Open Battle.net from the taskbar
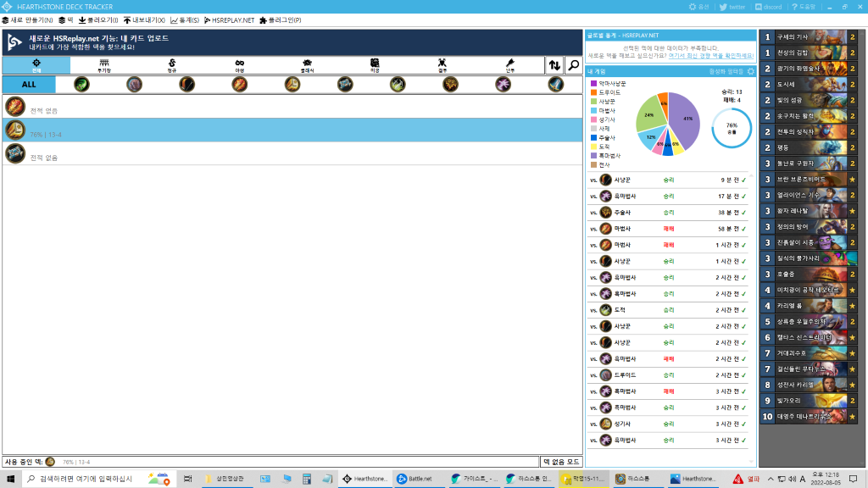Viewport: 868px width, 488px height. coord(419,479)
